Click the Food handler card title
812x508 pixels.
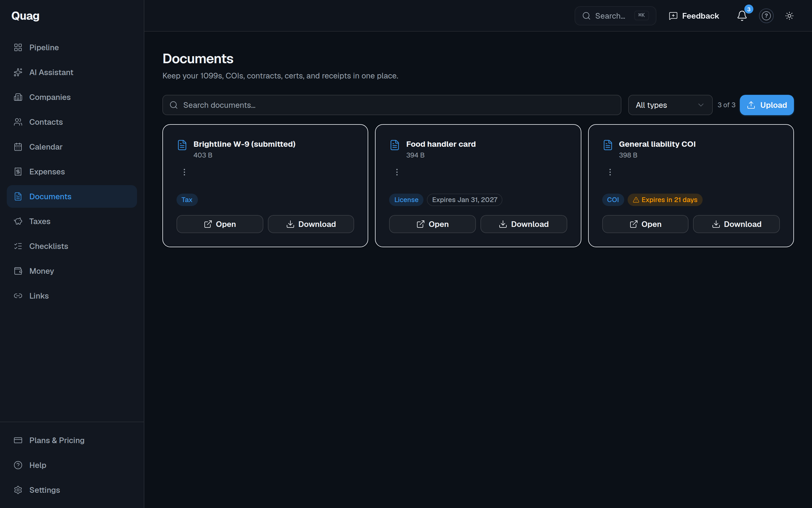click(x=441, y=144)
